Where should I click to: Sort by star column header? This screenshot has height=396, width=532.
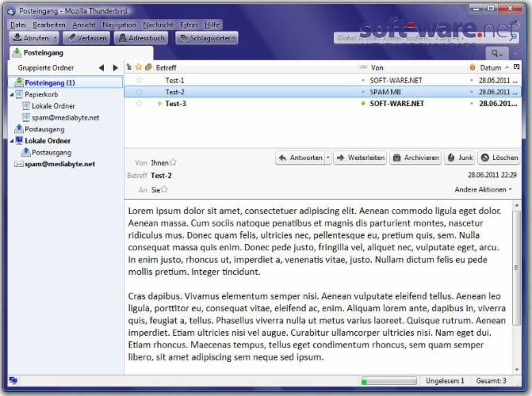(x=139, y=67)
